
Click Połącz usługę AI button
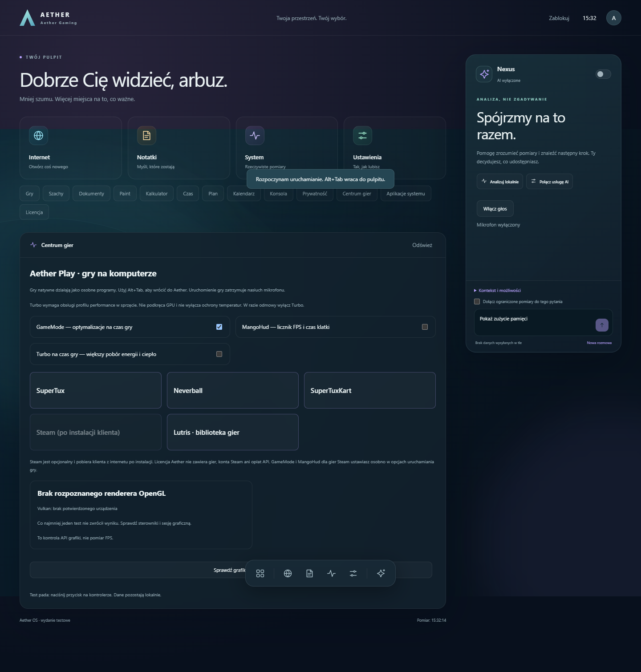[x=549, y=182]
